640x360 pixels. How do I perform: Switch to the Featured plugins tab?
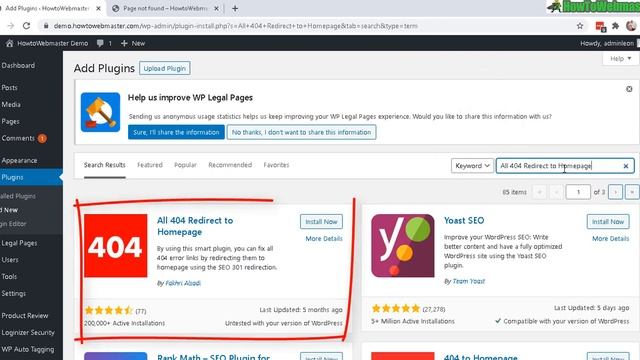[150, 165]
